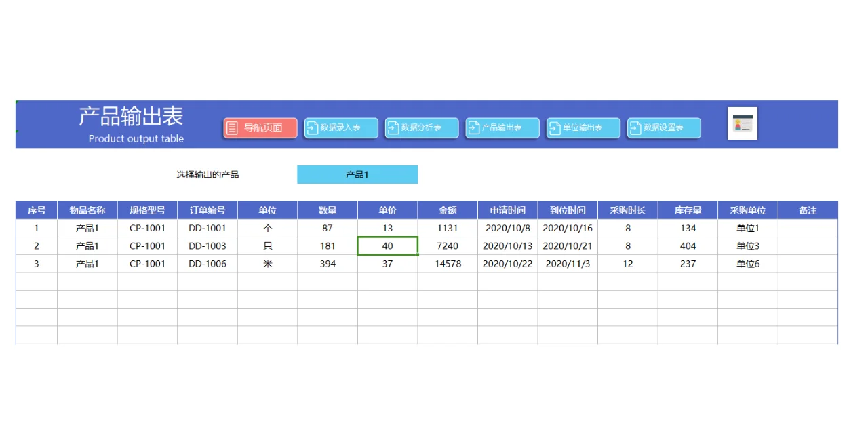Select the 备注 column header
The width and height of the screenshot is (868, 434).
click(808, 210)
